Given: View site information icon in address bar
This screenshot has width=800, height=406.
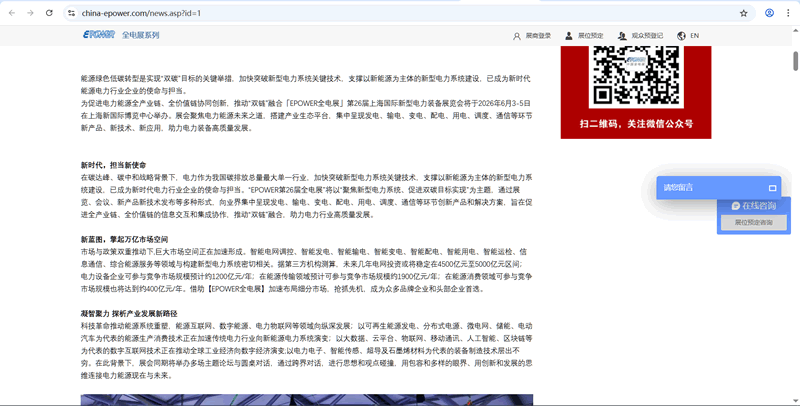Looking at the screenshot, I should (72, 13).
